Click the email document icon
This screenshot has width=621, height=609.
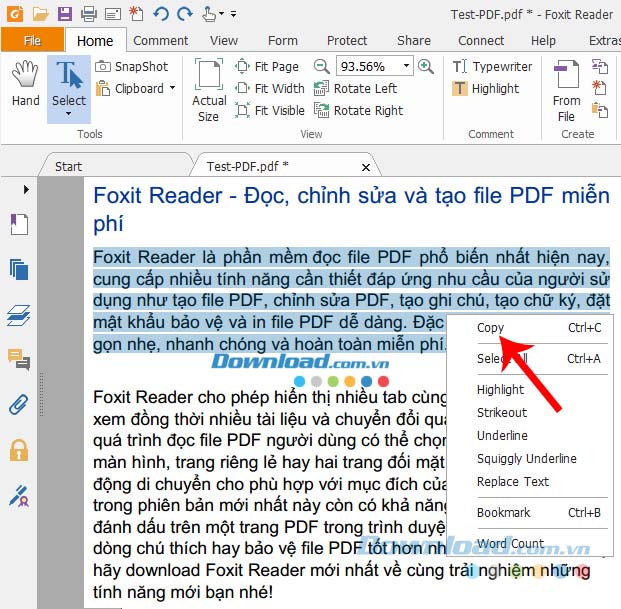113,15
